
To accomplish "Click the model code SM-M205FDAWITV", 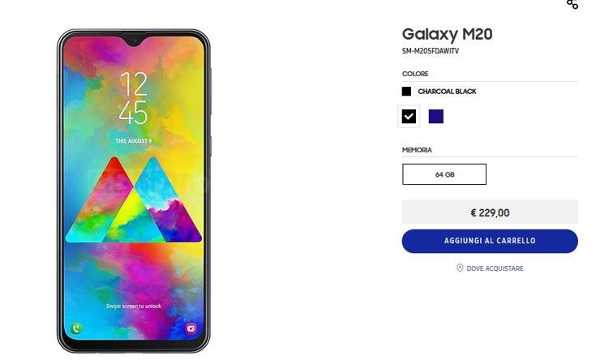I will tap(430, 51).
